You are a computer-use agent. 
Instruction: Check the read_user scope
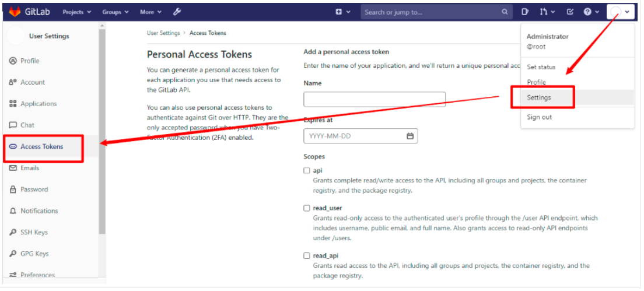click(307, 208)
